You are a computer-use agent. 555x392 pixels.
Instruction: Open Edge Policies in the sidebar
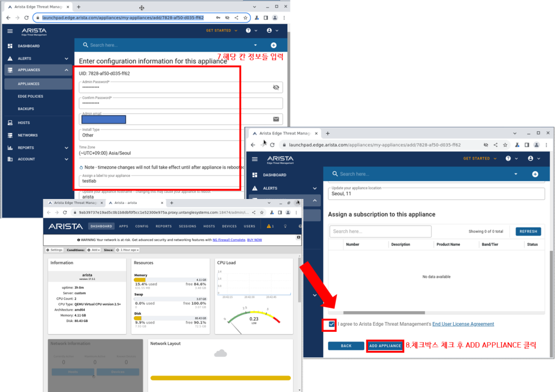[x=30, y=97]
